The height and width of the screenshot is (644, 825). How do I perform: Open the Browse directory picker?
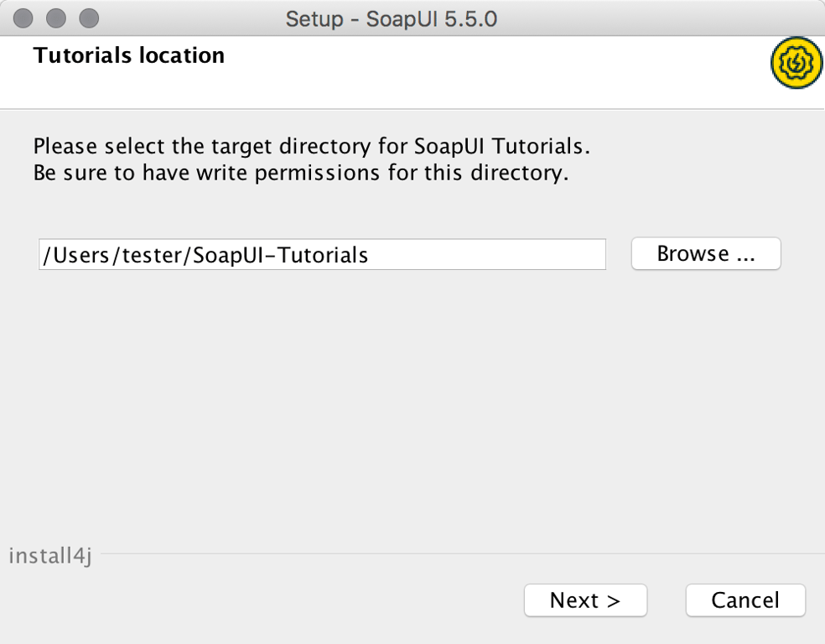pyautogui.click(x=705, y=253)
